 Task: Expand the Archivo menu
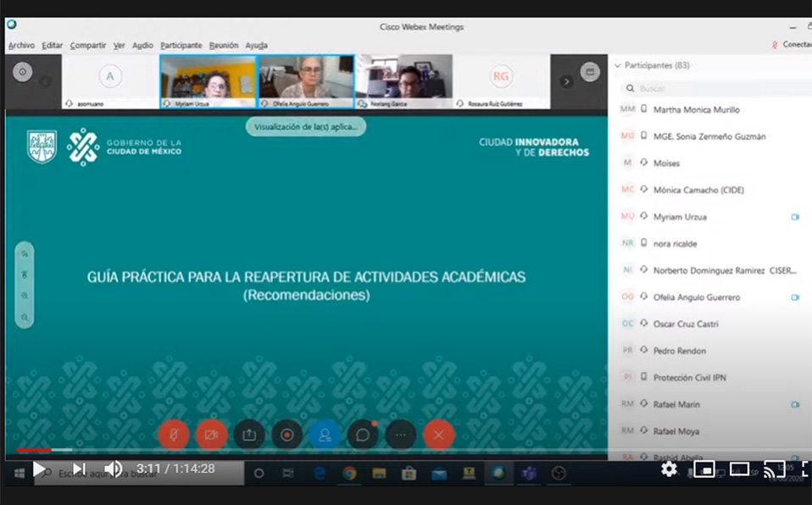pyautogui.click(x=21, y=45)
